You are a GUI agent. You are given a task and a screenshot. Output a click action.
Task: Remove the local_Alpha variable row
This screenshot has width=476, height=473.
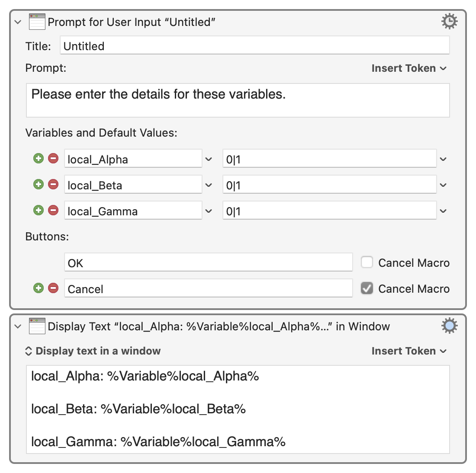coord(53,159)
